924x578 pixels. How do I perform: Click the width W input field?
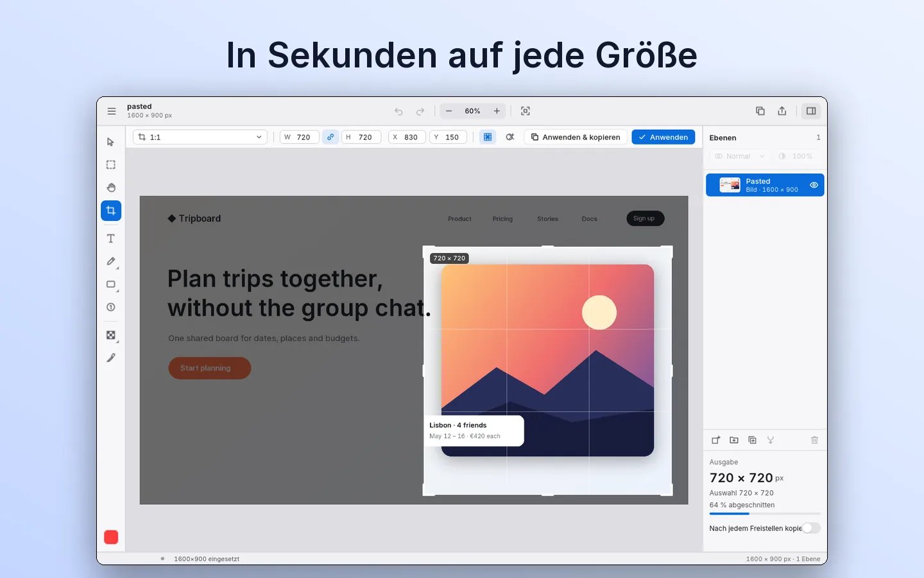pos(300,137)
